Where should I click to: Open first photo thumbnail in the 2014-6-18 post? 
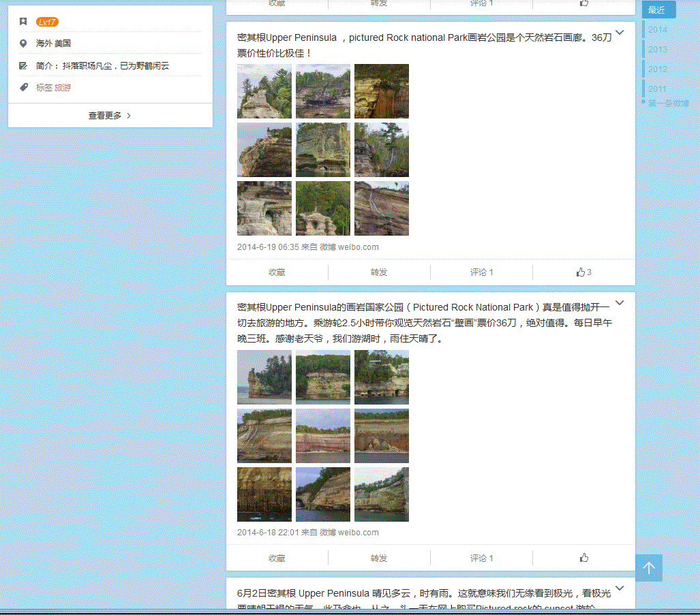click(264, 377)
